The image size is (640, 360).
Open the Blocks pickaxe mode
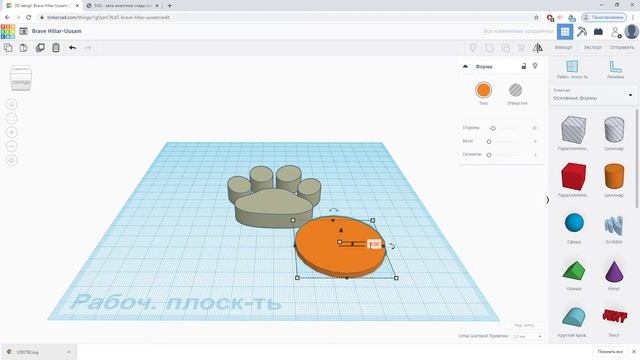[582, 31]
